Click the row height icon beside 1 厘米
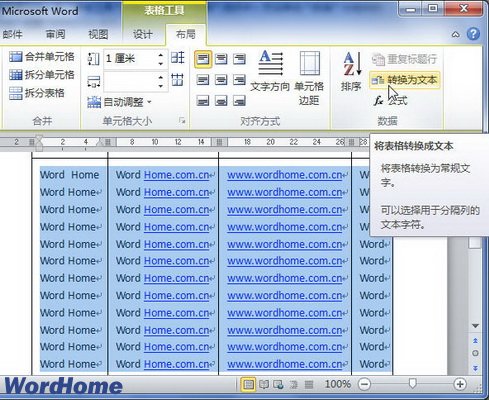The image size is (489, 400). (93, 59)
